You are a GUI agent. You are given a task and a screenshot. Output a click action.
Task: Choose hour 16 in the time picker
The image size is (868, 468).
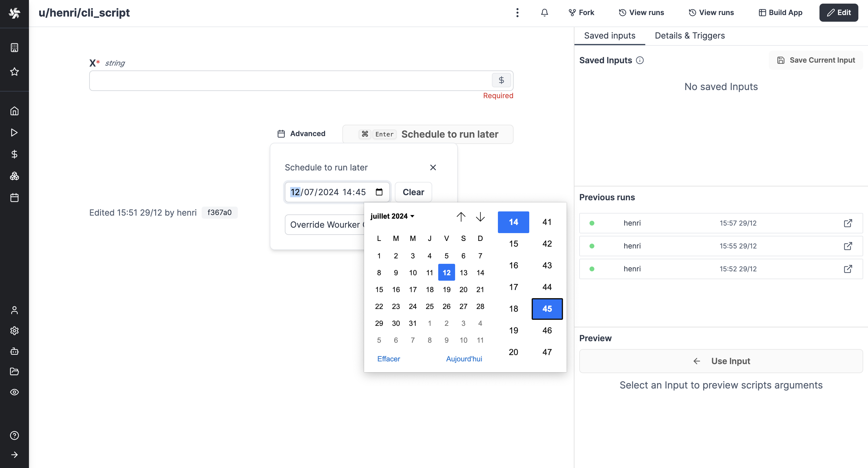[x=513, y=265]
